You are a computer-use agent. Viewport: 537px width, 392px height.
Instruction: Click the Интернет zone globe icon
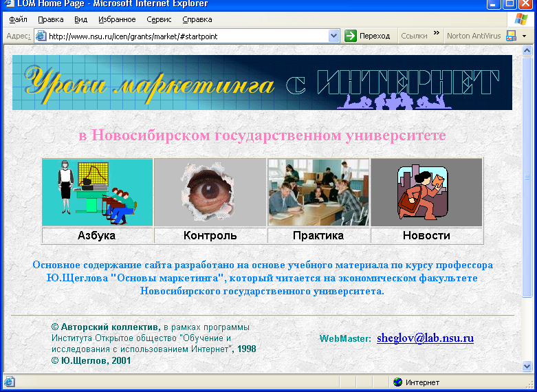coord(397,382)
